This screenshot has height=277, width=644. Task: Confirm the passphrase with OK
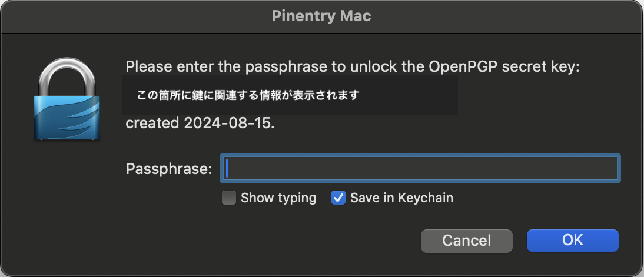tap(572, 240)
